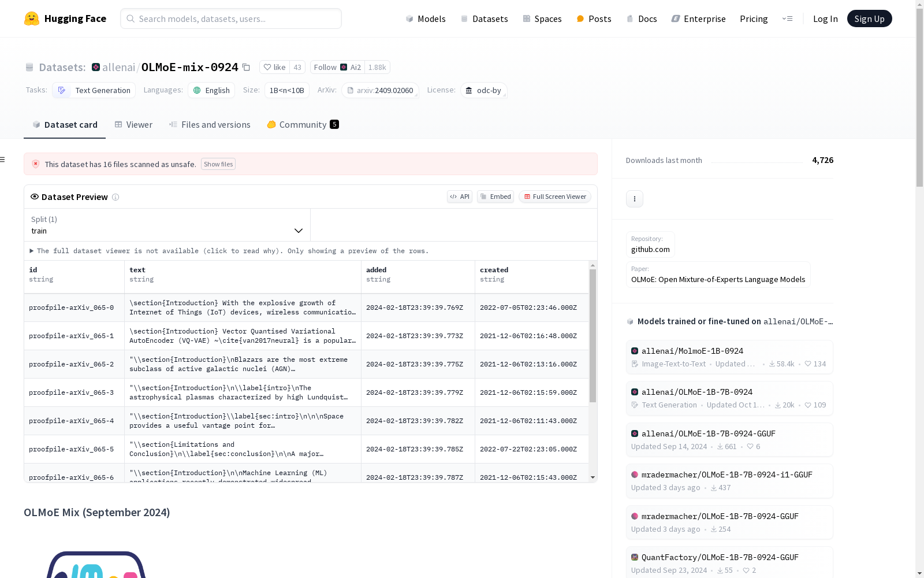The image size is (924, 578).
Task: Click the Sign Up button
Action: [869, 18]
